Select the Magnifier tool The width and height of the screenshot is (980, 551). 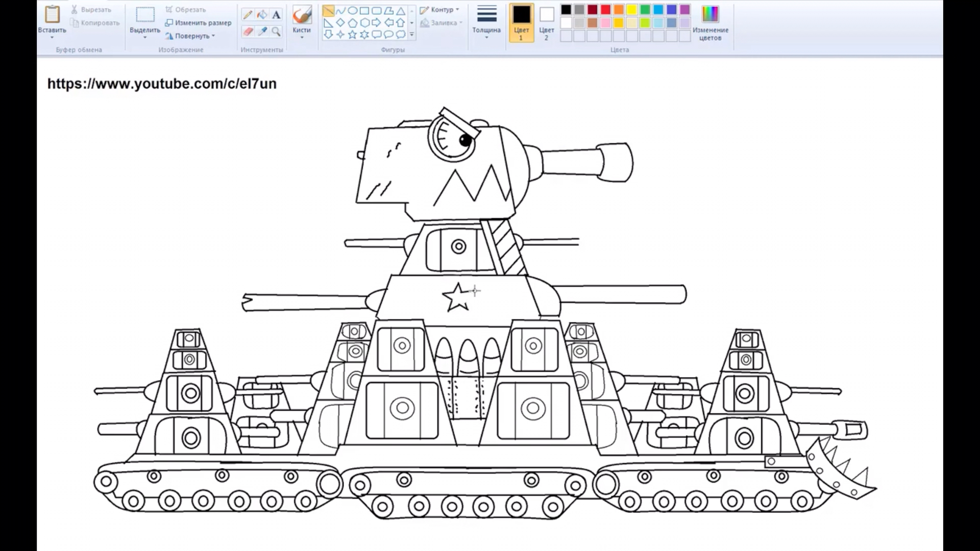(276, 32)
